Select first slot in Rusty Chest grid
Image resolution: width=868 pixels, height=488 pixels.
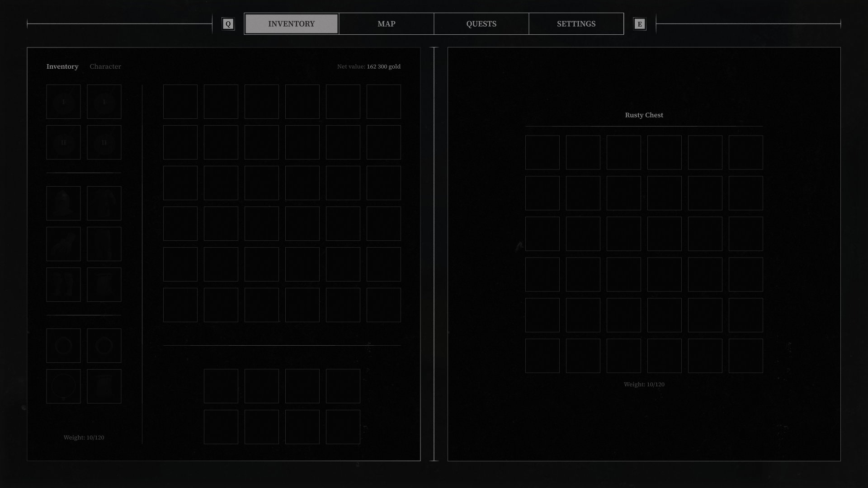point(542,153)
